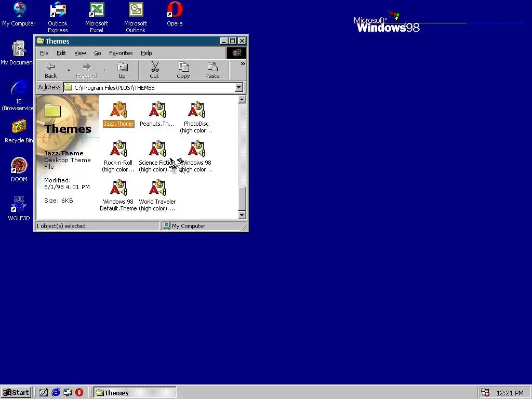Image resolution: width=532 pixels, height=399 pixels.
Task: Launch Outlook Express from desktop
Action: click(x=58, y=18)
